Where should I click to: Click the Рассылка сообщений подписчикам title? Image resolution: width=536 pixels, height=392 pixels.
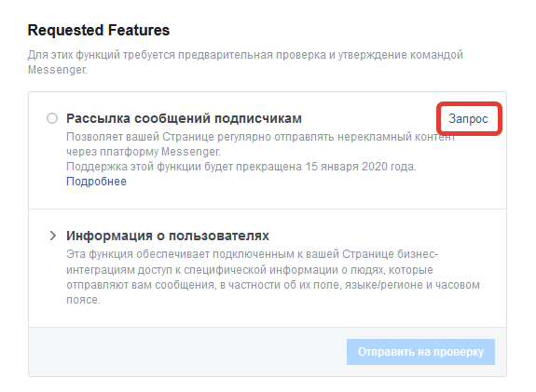click(x=184, y=118)
